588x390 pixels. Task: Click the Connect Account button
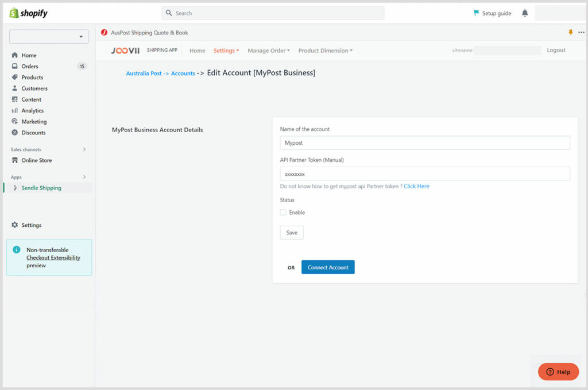point(328,267)
